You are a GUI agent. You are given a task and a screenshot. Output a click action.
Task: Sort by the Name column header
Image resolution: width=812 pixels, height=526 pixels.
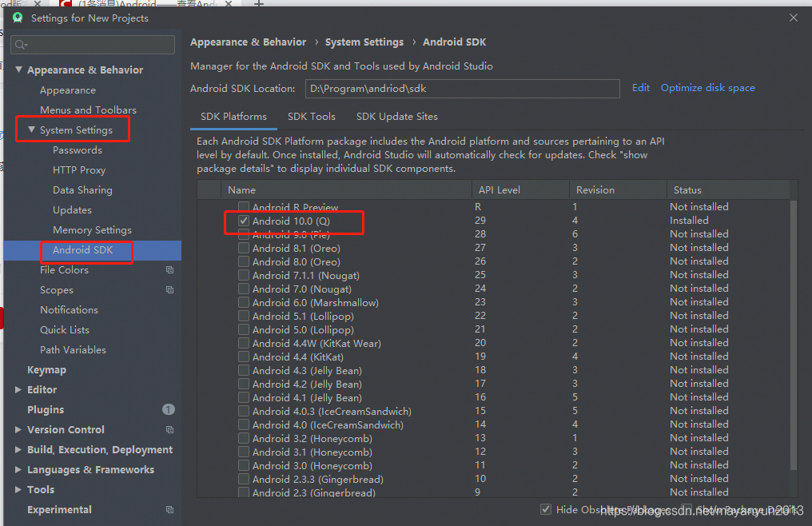point(346,189)
